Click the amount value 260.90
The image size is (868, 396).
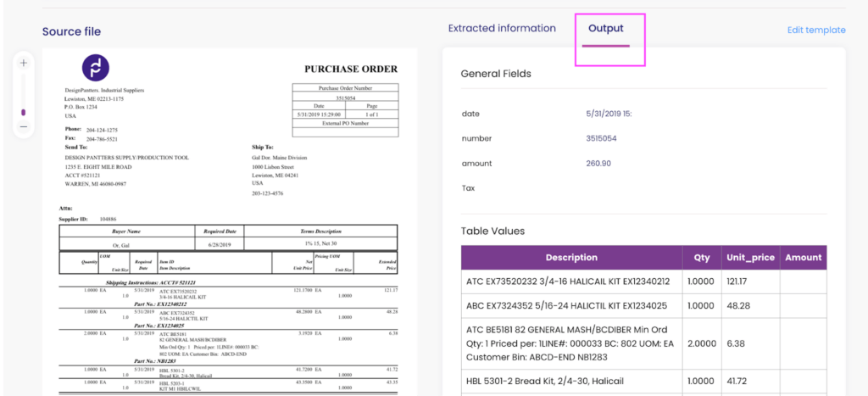[598, 164]
